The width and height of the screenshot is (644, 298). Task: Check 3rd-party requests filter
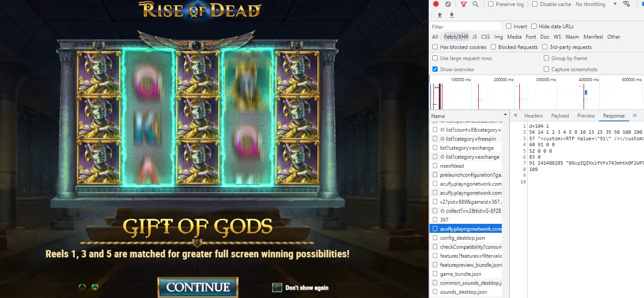click(545, 47)
